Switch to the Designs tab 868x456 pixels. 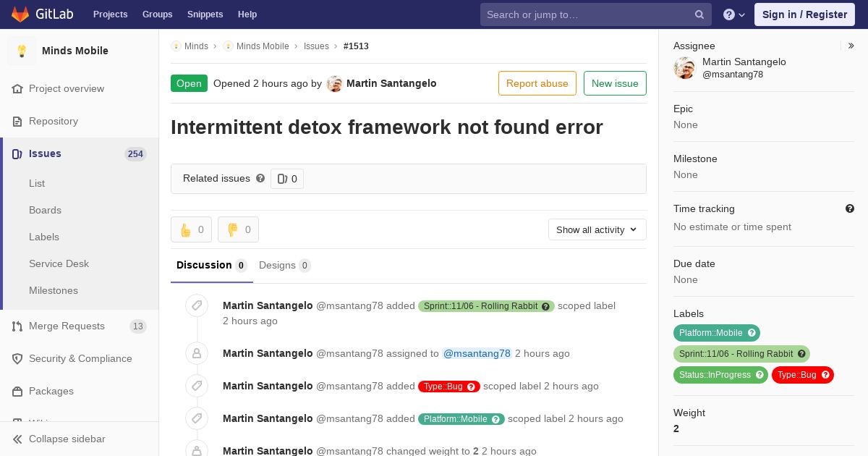(285, 266)
